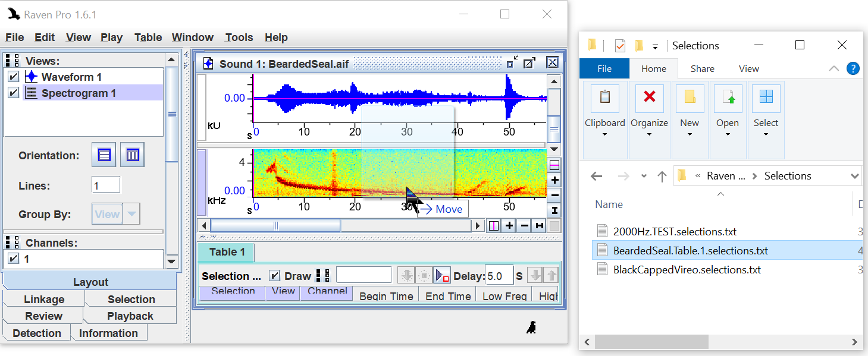Click Explorer help question mark icon
This screenshot has height=356, width=868.
click(853, 68)
